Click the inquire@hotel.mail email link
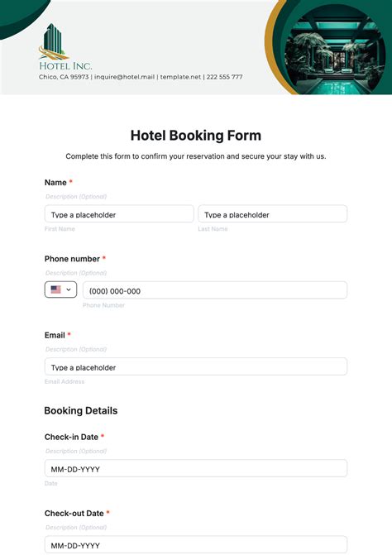Screen dimensions: 392x555 [x=125, y=77]
